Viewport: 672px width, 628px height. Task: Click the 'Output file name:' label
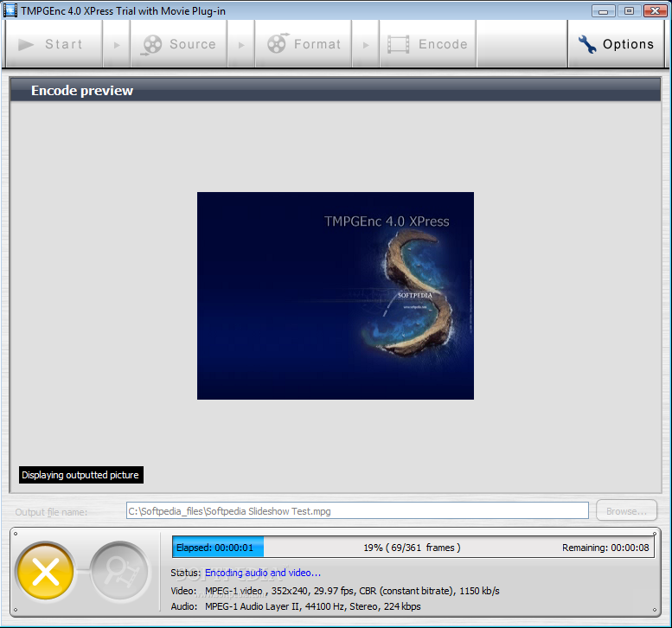[51, 512]
